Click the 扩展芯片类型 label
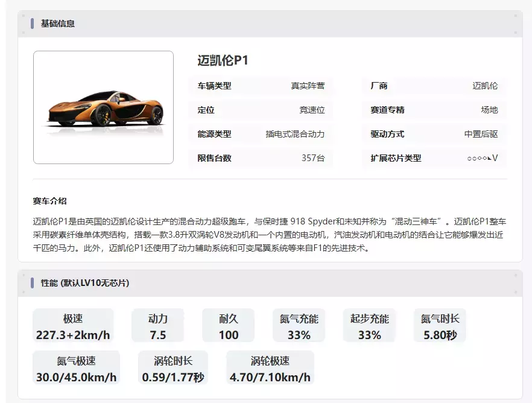Image resolution: width=532 pixels, height=403 pixels. 396,158
